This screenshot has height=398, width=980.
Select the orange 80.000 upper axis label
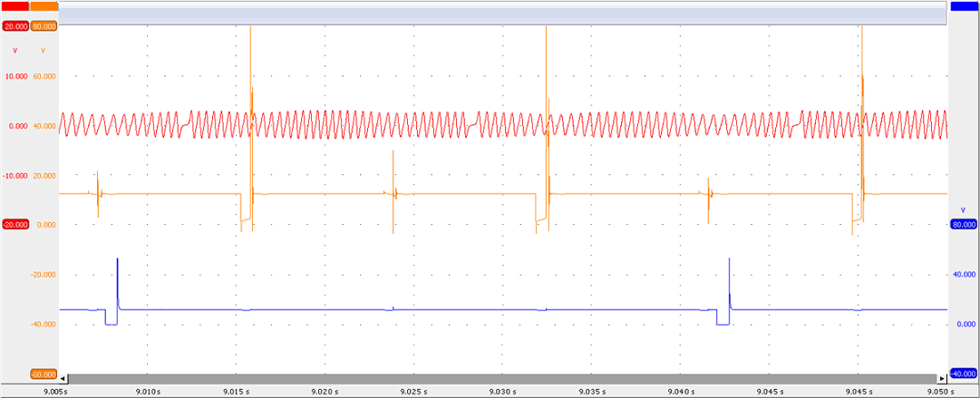tap(44, 26)
